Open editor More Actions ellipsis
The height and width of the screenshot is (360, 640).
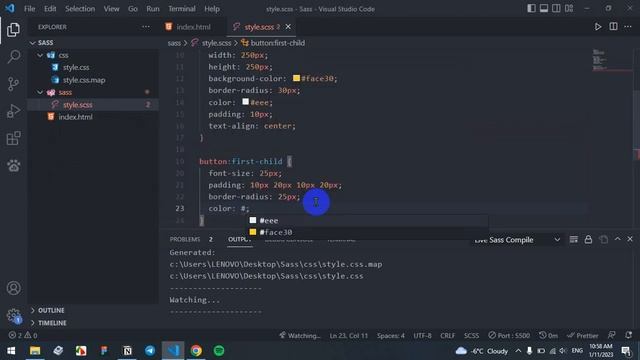628,27
